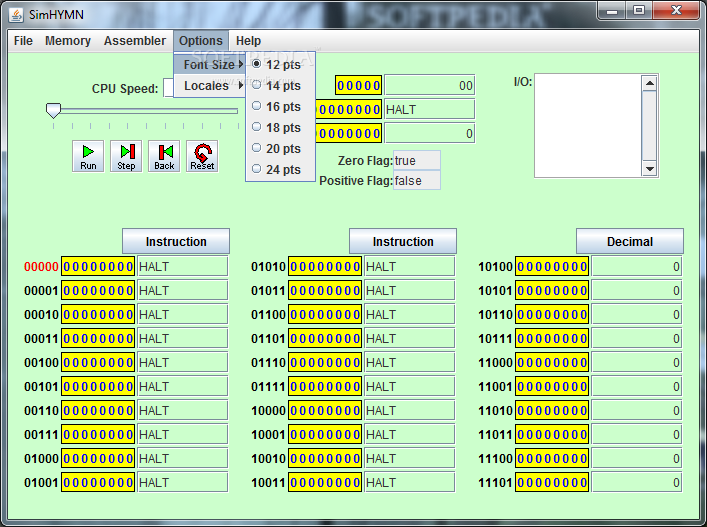Select the 16 pts font size
The width and height of the screenshot is (707, 527).
(280, 106)
